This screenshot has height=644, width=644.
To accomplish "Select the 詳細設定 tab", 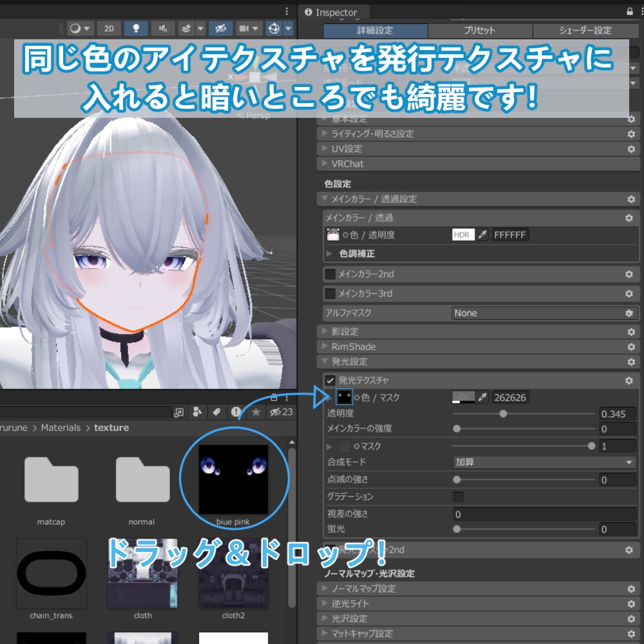I will pyautogui.click(x=375, y=30).
